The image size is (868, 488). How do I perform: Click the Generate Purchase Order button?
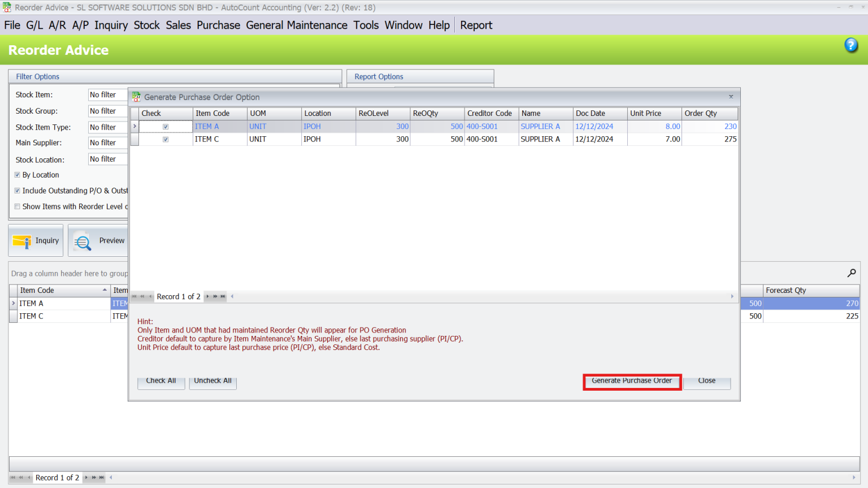pyautogui.click(x=631, y=381)
